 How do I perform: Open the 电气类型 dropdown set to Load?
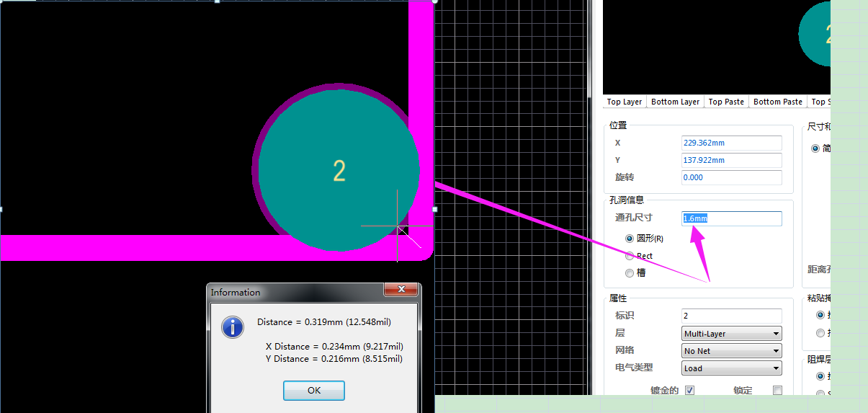click(x=731, y=368)
